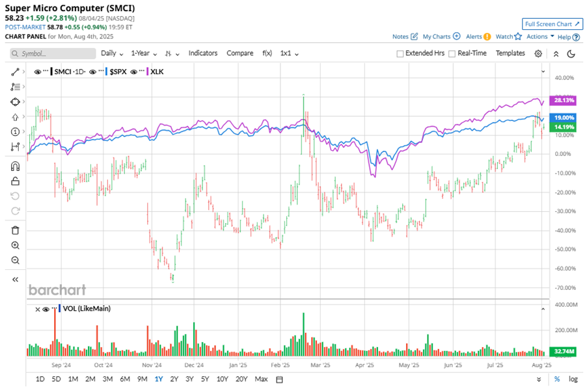The width and height of the screenshot is (587, 392).
Task: Enable the Extended Hrs checkbox
Action: (x=400, y=54)
